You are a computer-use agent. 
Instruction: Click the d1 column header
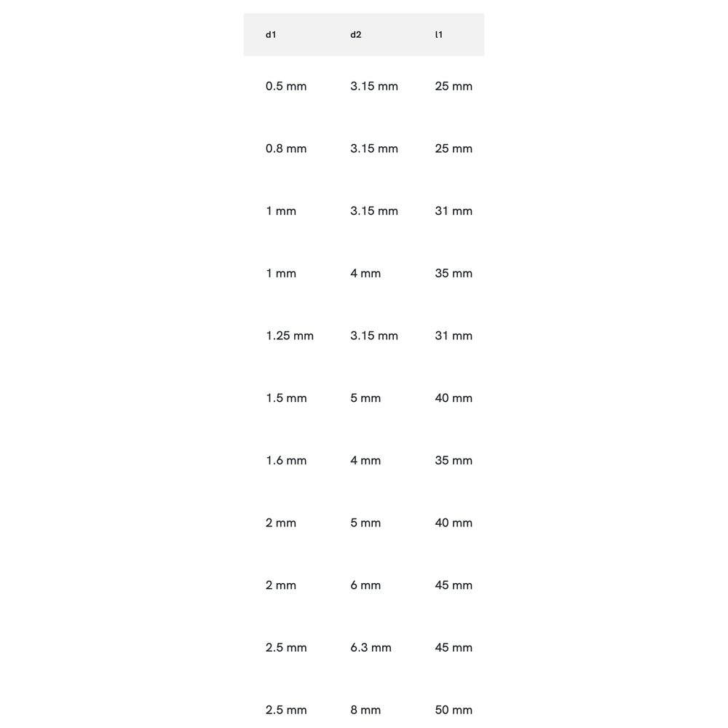tap(271, 35)
